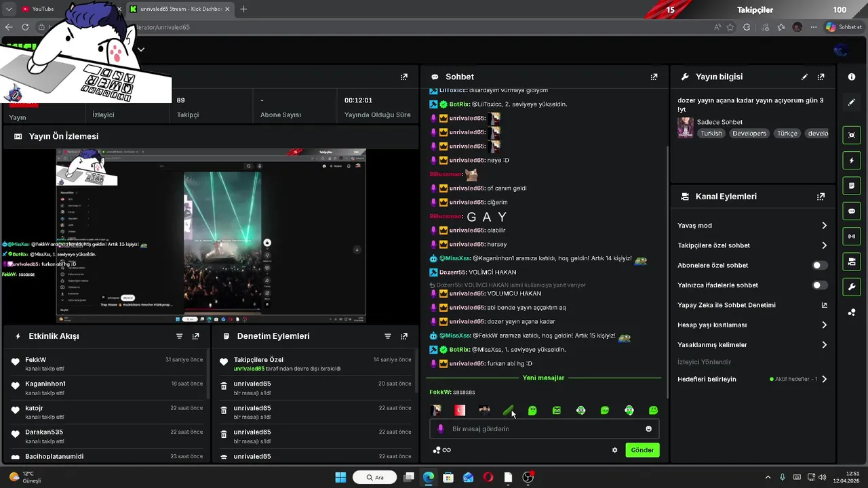
Task: Reload the page in the browser
Action: 25,27
